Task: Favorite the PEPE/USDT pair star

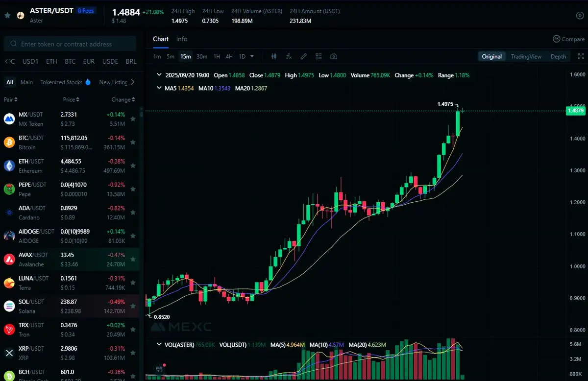Action: pos(133,190)
